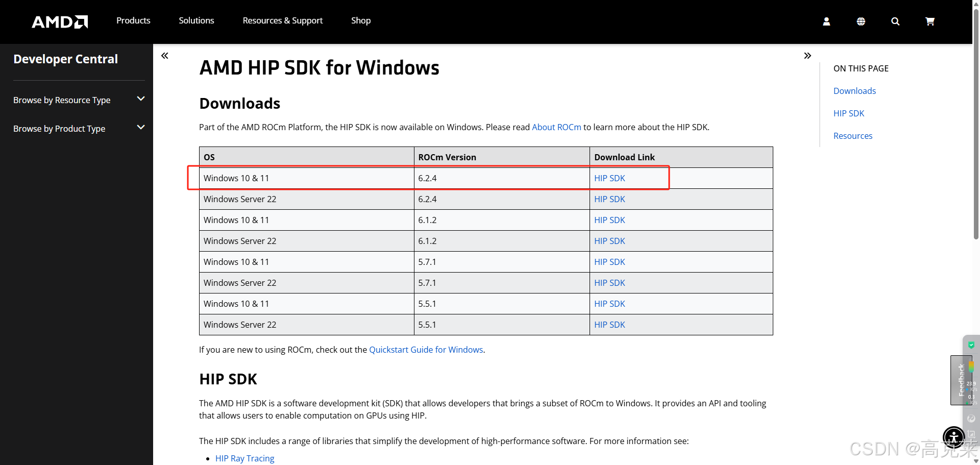Open the Feedback side tab

coord(961,380)
